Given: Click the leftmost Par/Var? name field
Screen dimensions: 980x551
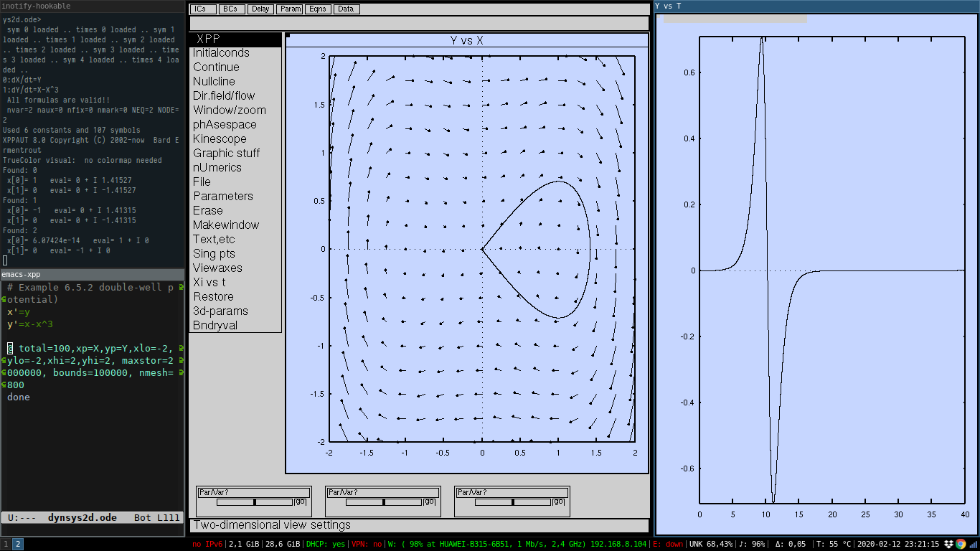Looking at the screenshot, I should [254, 492].
